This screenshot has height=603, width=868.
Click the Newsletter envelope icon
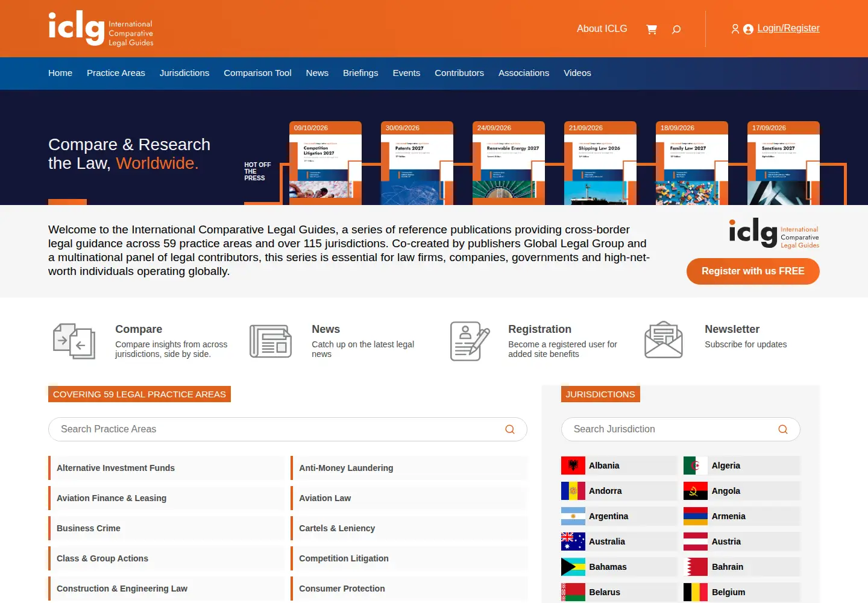pos(664,339)
